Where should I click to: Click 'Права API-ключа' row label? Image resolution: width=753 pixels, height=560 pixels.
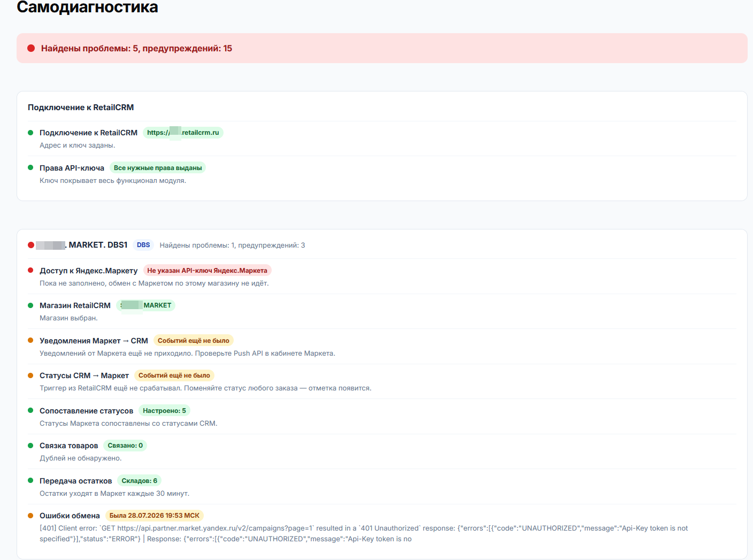click(72, 168)
